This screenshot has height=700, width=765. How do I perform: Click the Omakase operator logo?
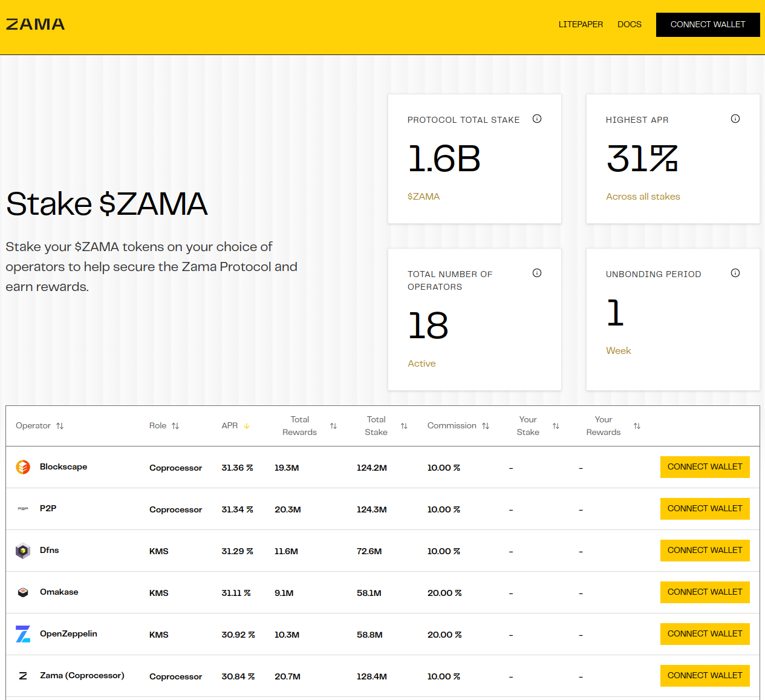(23, 592)
